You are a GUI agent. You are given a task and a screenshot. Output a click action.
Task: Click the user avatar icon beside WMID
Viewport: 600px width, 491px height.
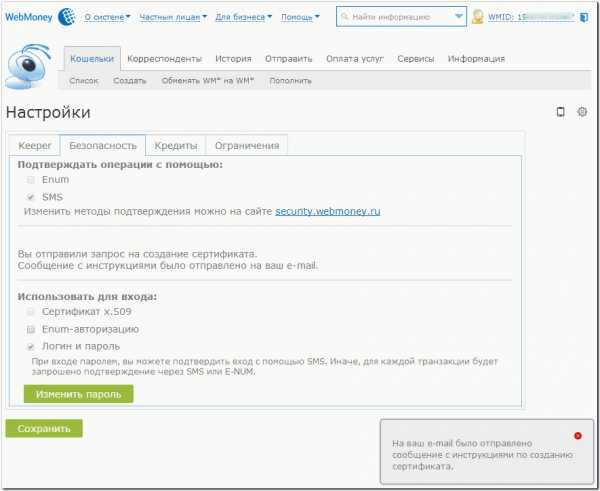pyautogui.click(x=478, y=17)
